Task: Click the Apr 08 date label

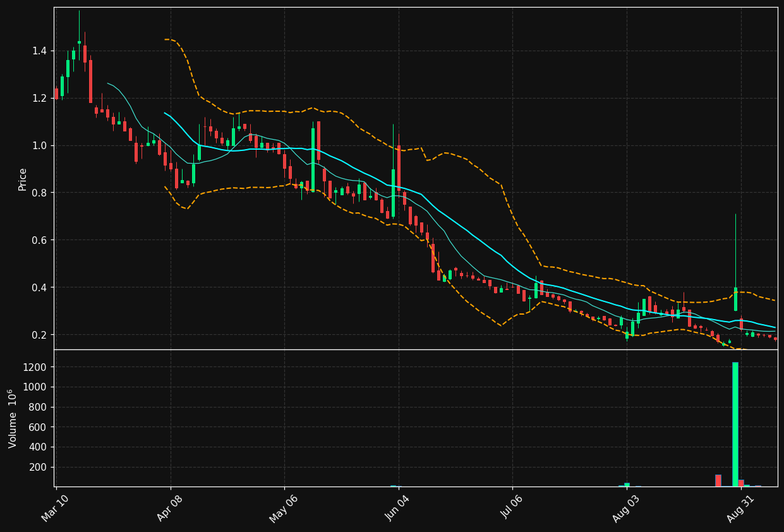Action: pyautogui.click(x=169, y=509)
